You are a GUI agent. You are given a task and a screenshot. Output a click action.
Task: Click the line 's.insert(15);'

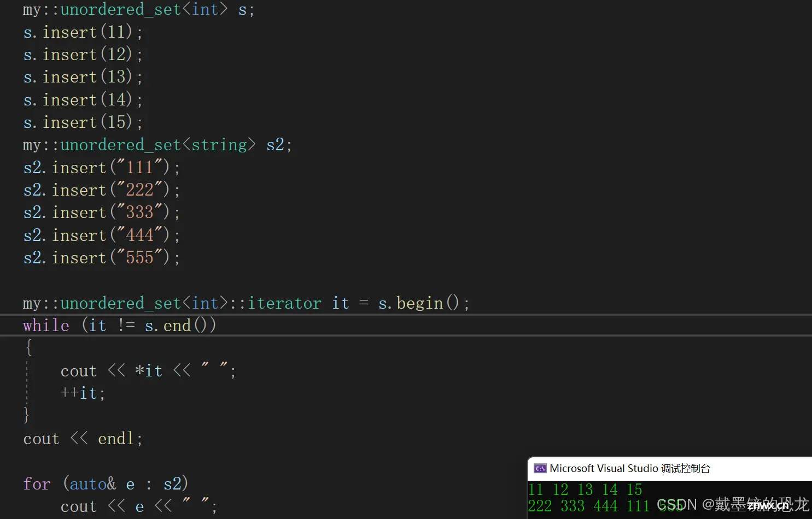83,122
